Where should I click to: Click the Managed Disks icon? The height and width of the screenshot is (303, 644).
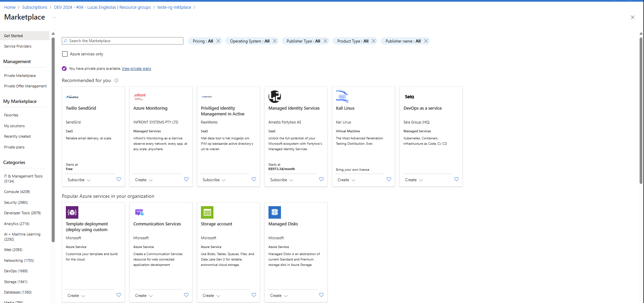pyautogui.click(x=275, y=212)
